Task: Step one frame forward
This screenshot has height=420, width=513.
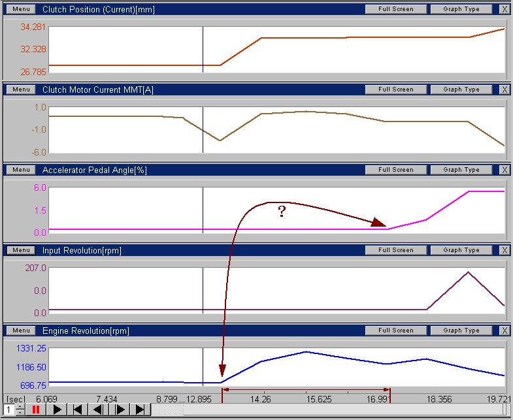Action: [x=120, y=410]
